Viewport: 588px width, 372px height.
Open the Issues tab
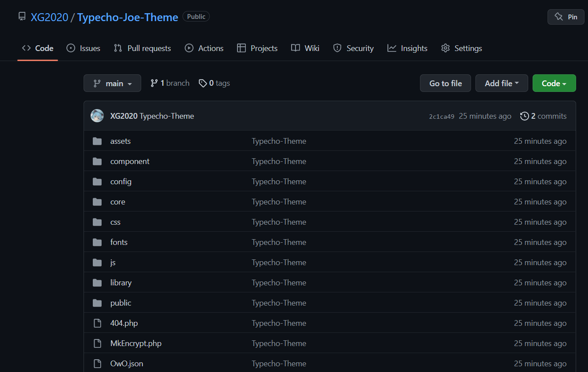[83, 48]
